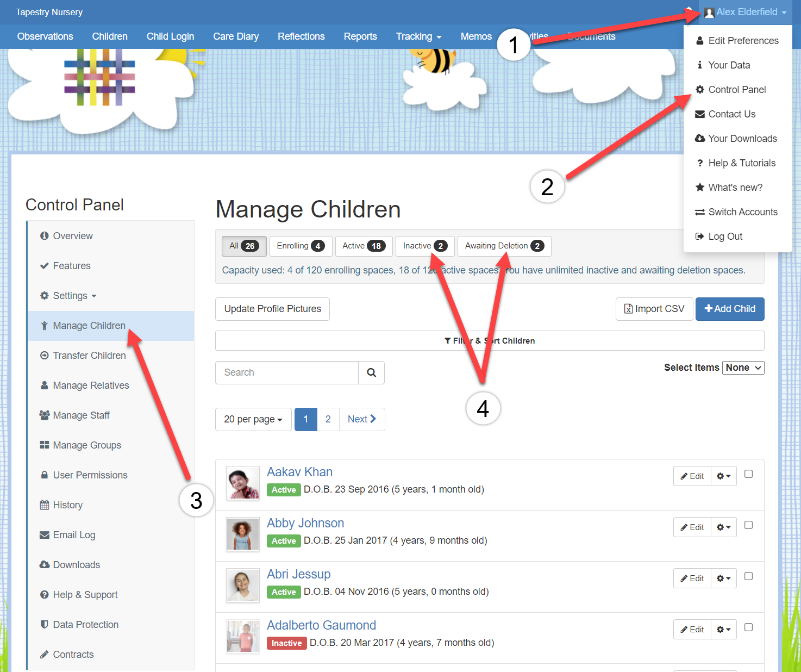Screen dimensions: 801x672
Task: Select the All children filter tab
Action: pos(244,246)
